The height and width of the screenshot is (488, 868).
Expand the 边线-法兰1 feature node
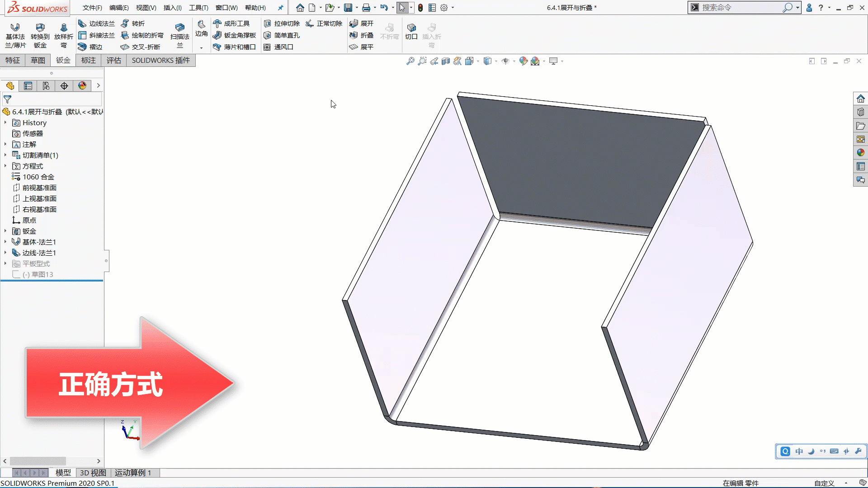pyautogui.click(x=5, y=252)
